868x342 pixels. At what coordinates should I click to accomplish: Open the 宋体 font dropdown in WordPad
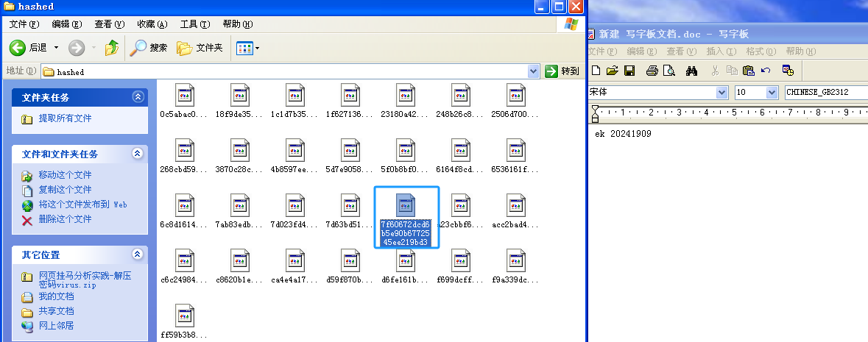[721, 93]
